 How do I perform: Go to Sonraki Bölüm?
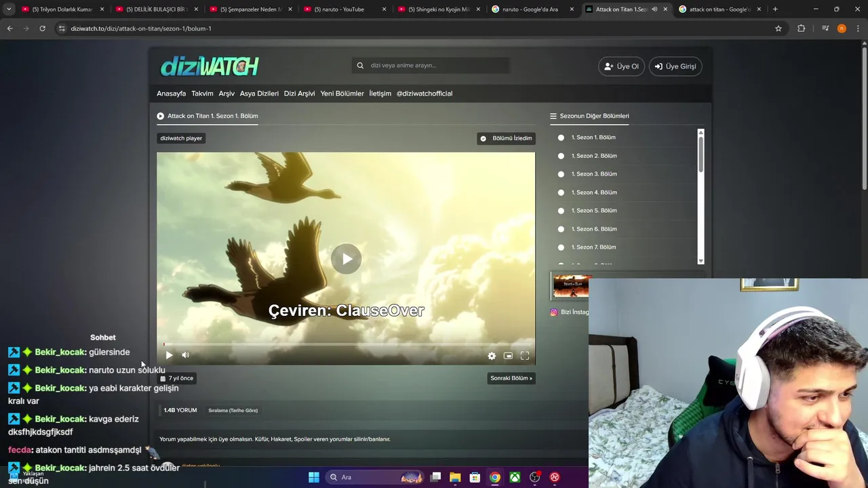pyautogui.click(x=511, y=378)
